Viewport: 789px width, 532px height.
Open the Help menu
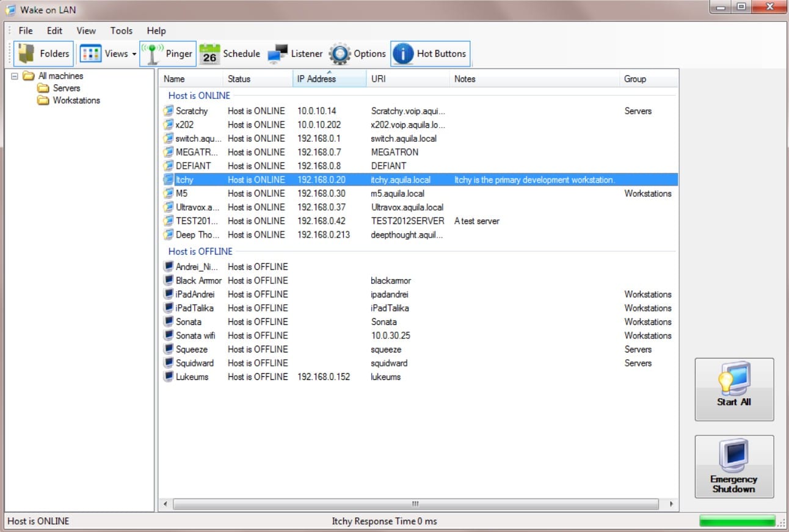tap(156, 31)
